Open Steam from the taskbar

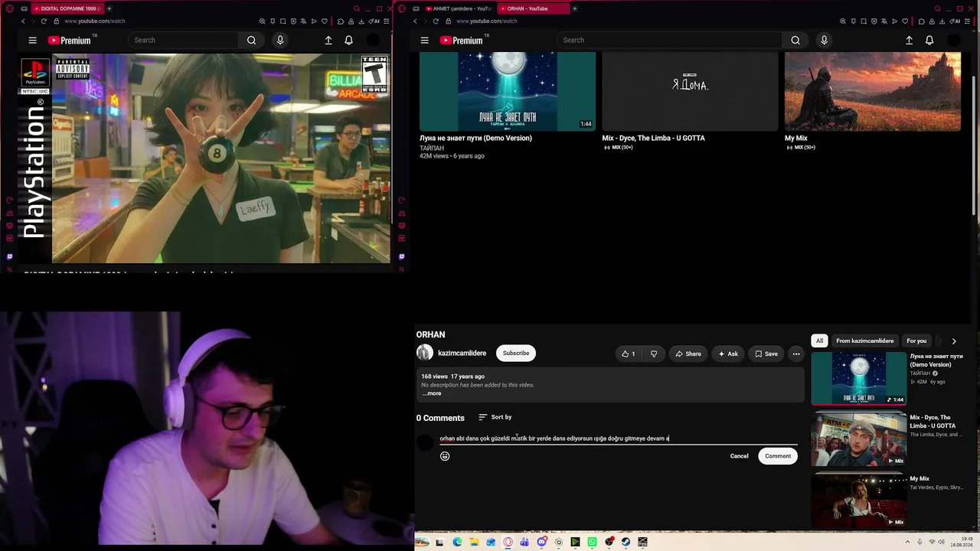pos(626,543)
